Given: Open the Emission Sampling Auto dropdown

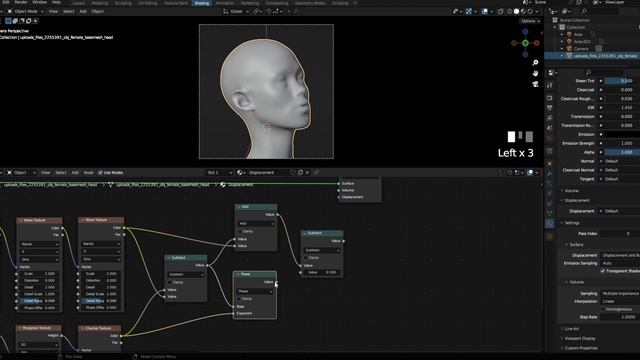Looking at the screenshot, I should point(620,263).
